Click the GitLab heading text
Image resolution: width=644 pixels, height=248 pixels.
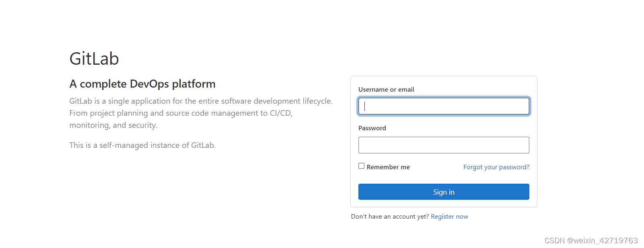click(x=94, y=59)
